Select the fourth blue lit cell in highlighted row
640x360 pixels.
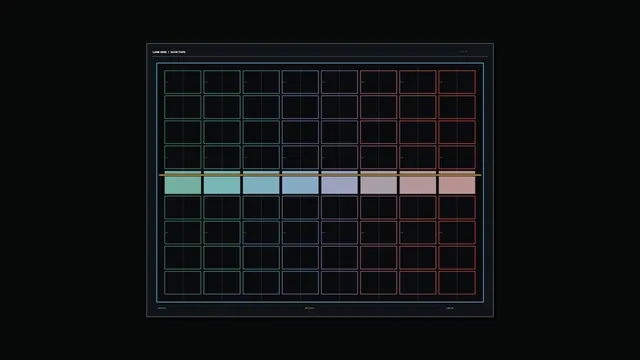[300, 182]
